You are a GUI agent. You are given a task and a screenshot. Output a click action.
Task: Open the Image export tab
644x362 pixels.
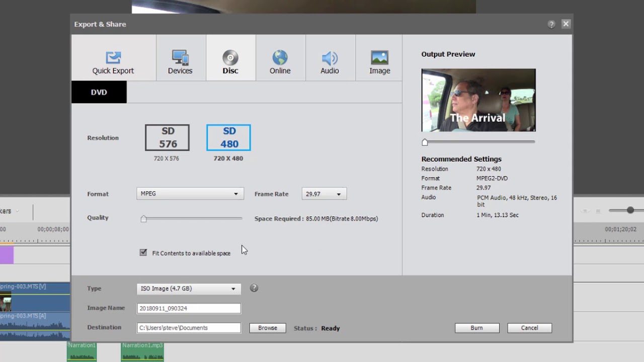[379, 58]
